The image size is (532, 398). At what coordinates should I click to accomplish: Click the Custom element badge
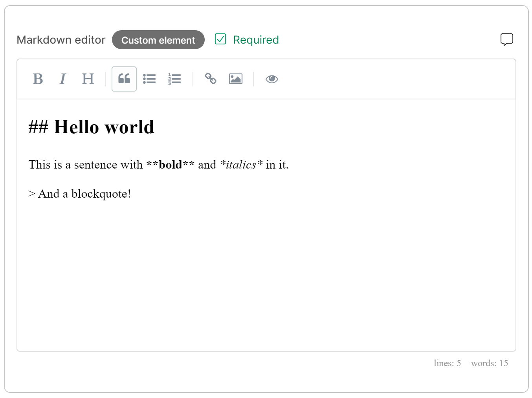[x=158, y=40]
